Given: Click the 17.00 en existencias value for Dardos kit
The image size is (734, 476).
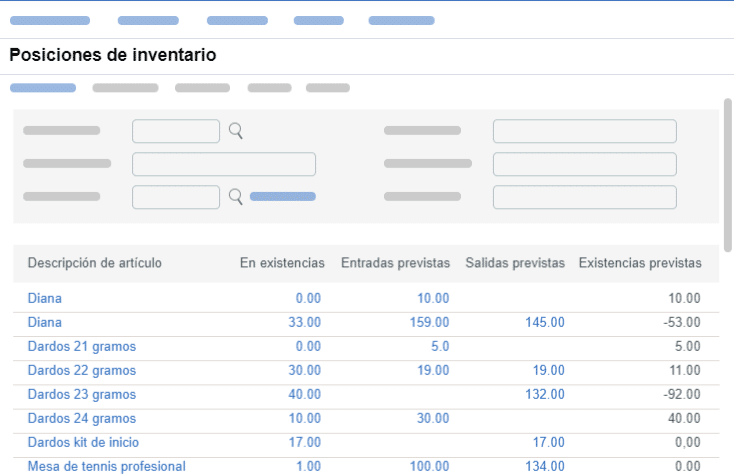Looking at the screenshot, I should coord(305,442).
